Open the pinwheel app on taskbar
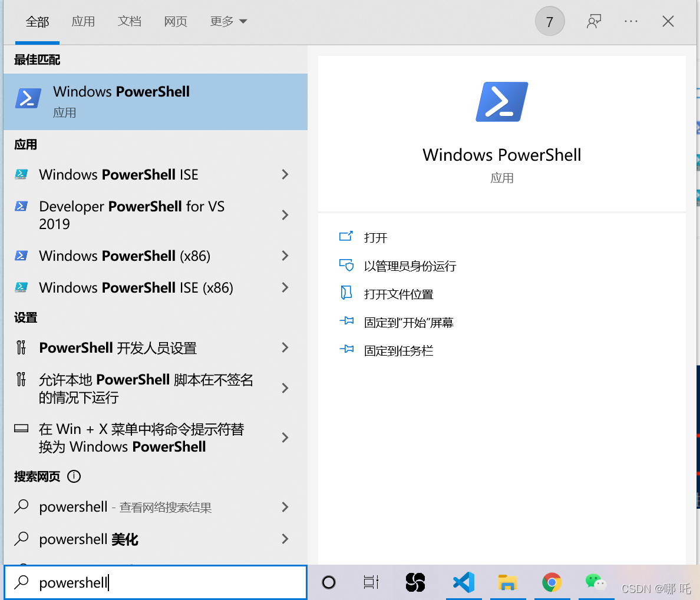700x600 pixels. tap(415, 582)
